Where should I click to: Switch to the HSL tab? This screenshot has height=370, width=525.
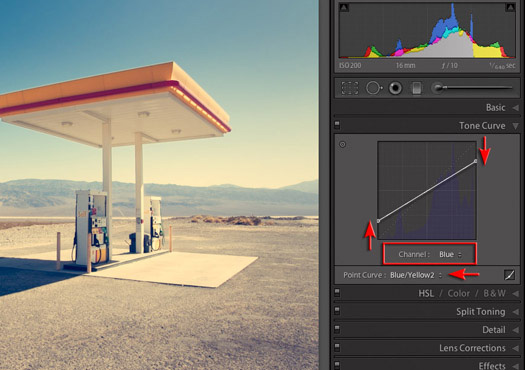[426, 294]
